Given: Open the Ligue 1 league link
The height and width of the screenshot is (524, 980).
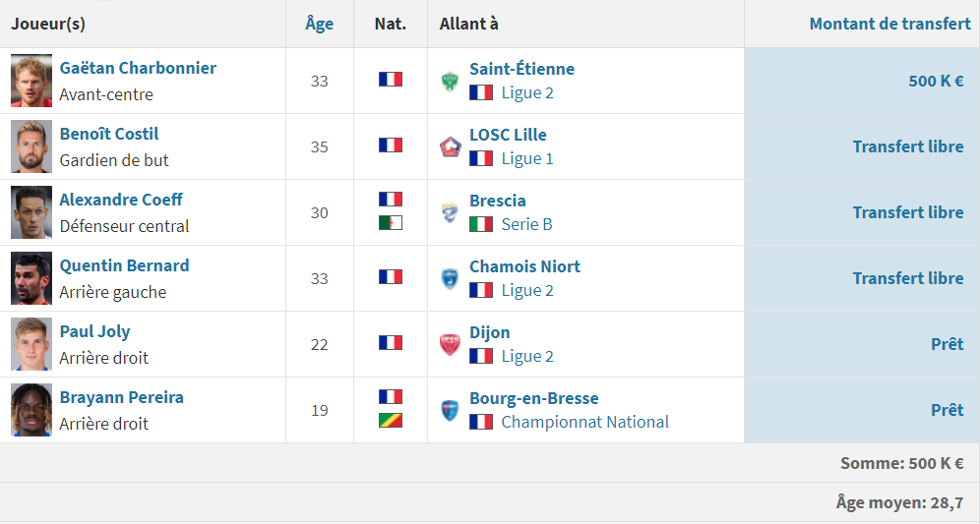Looking at the screenshot, I should click(527, 158).
